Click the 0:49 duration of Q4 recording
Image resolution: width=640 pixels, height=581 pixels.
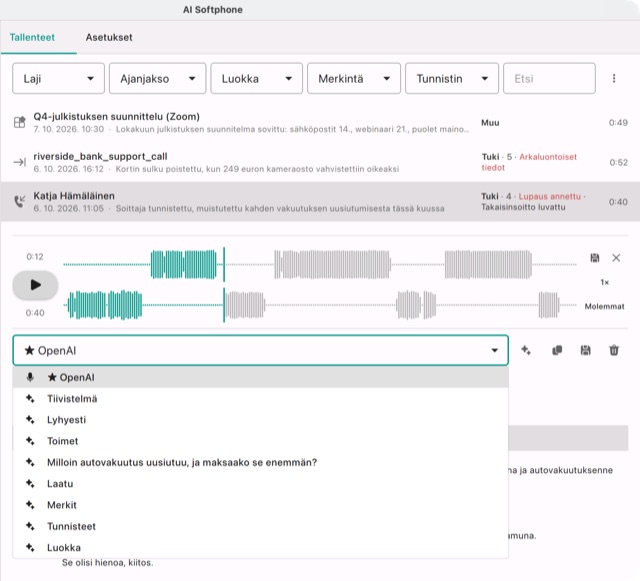coord(618,122)
